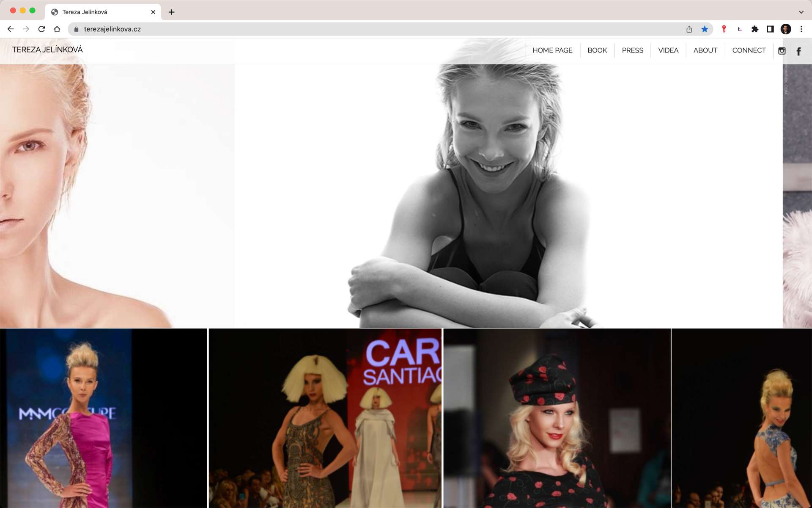Click the ABOUT link
The width and height of the screenshot is (812, 508).
click(x=705, y=50)
